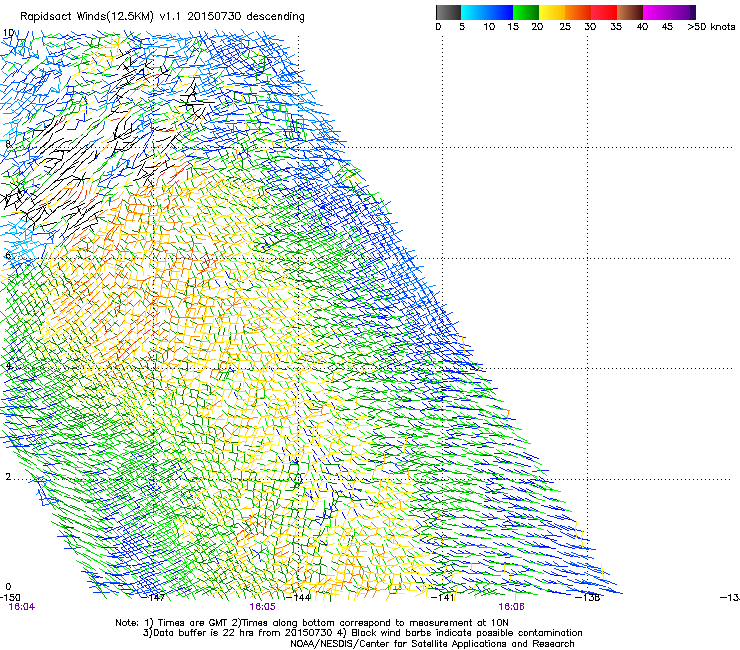
Task: Click the '20' label under the color bar
Action: point(537,27)
